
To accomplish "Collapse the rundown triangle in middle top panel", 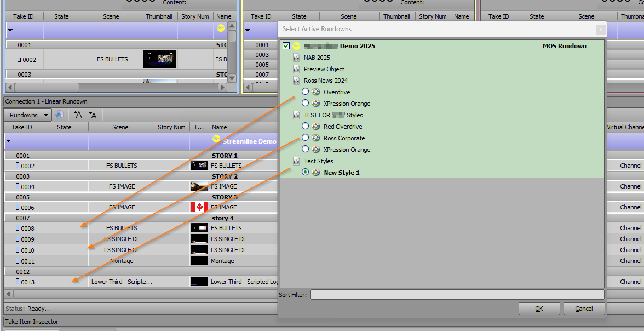I will coord(248,31).
